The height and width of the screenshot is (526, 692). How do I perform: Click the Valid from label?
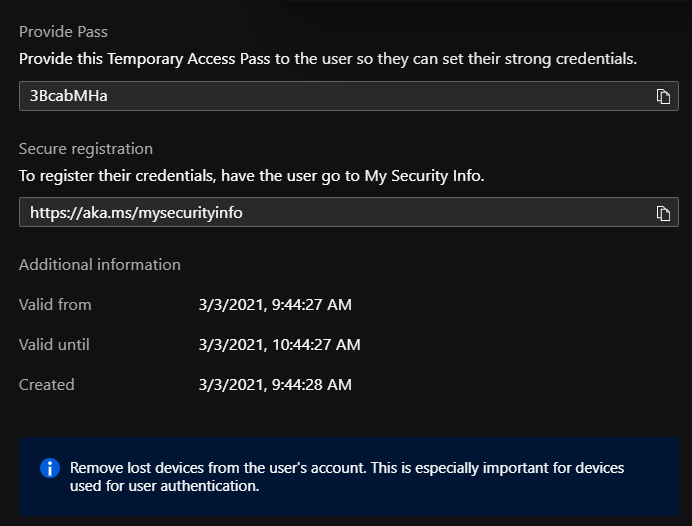(x=55, y=304)
